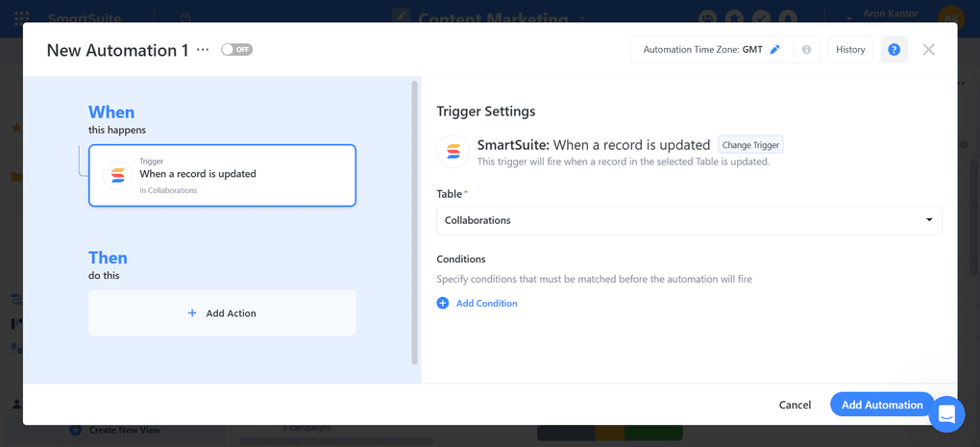Click the 'Conditions' label
980x447 pixels.
[460, 259]
